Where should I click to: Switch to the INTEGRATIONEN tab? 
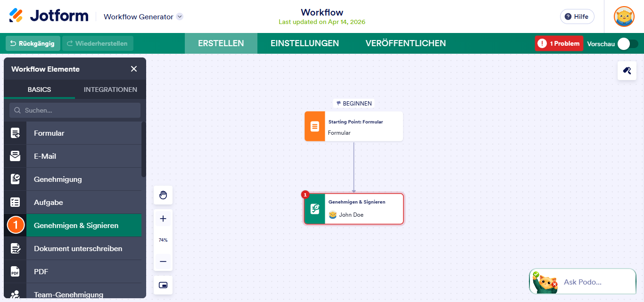pyautogui.click(x=110, y=90)
